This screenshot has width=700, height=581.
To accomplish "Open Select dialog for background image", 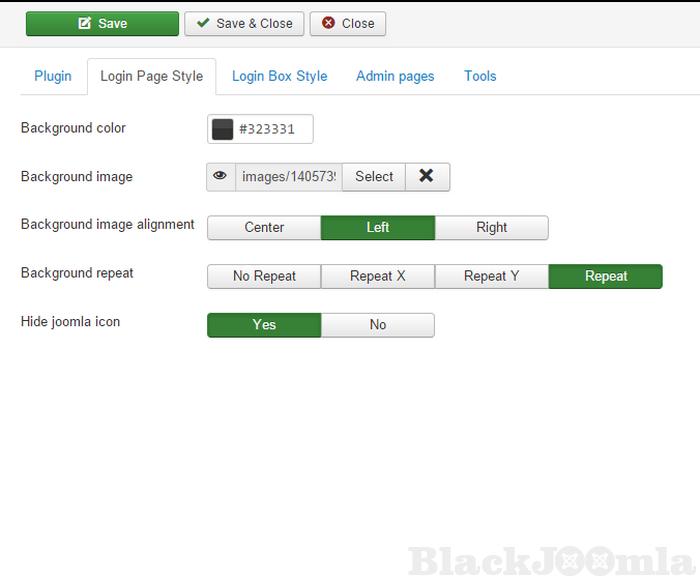I will [x=374, y=177].
